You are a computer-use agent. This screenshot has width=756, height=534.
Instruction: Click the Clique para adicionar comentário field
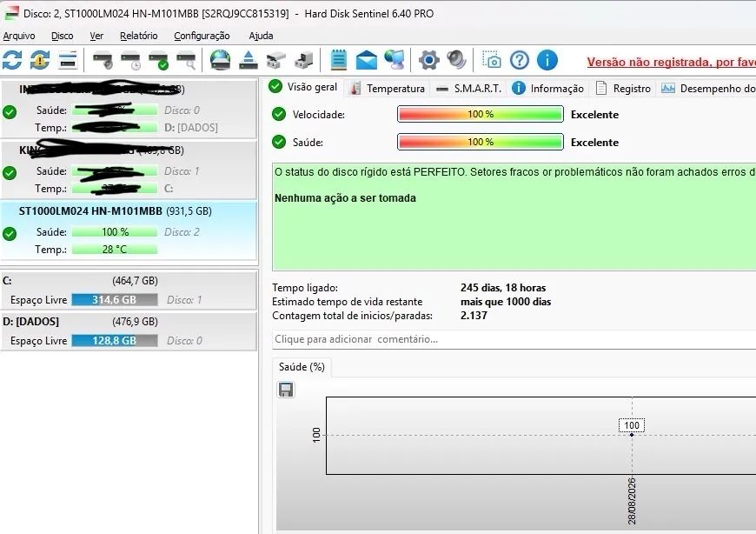(514, 339)
